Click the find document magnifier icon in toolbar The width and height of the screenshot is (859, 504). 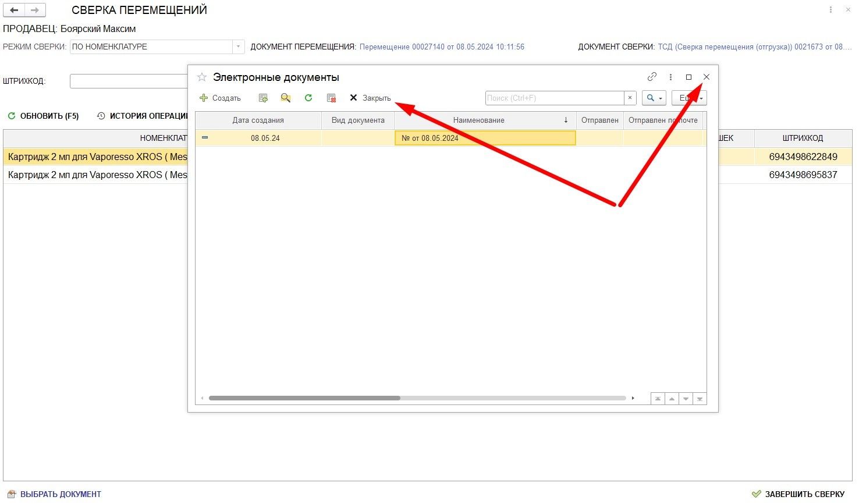pos(285,98)
